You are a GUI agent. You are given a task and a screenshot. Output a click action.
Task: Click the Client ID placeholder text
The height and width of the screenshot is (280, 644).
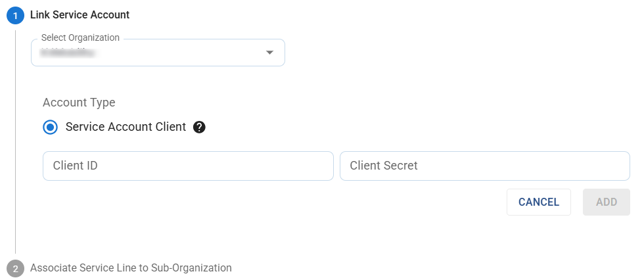(76, 166)
